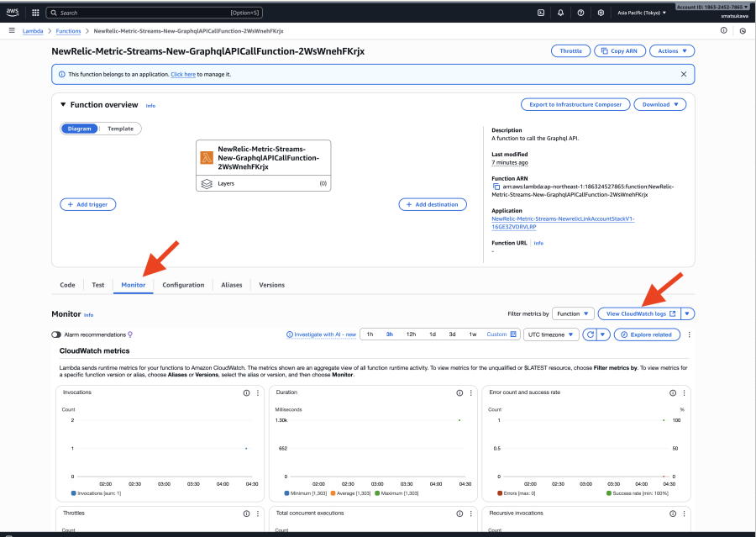
Task: Switch to the Code tab
Action: click(x=67, y=285)
